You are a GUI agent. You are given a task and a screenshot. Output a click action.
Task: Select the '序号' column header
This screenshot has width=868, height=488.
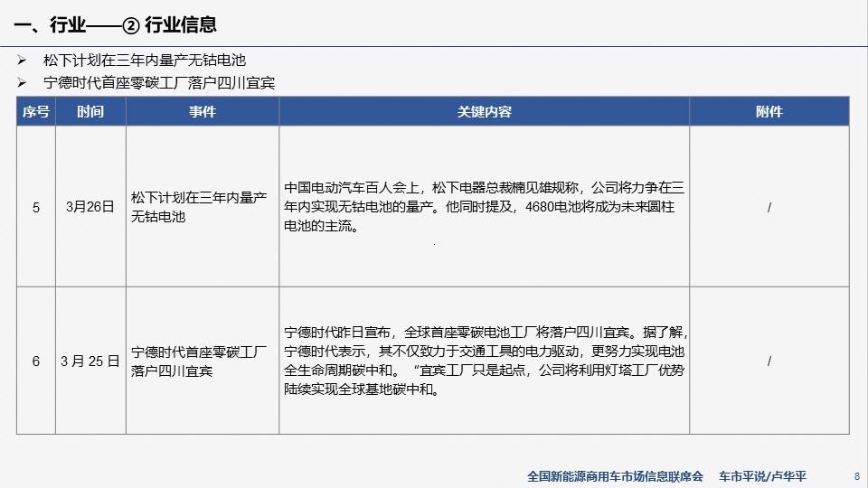36,112
